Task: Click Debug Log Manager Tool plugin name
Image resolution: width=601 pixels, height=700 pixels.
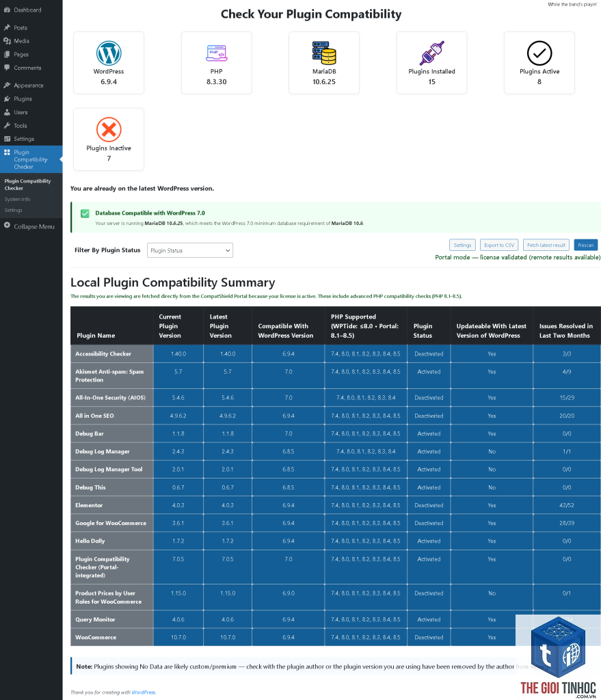Action: [x=109, y=469]
